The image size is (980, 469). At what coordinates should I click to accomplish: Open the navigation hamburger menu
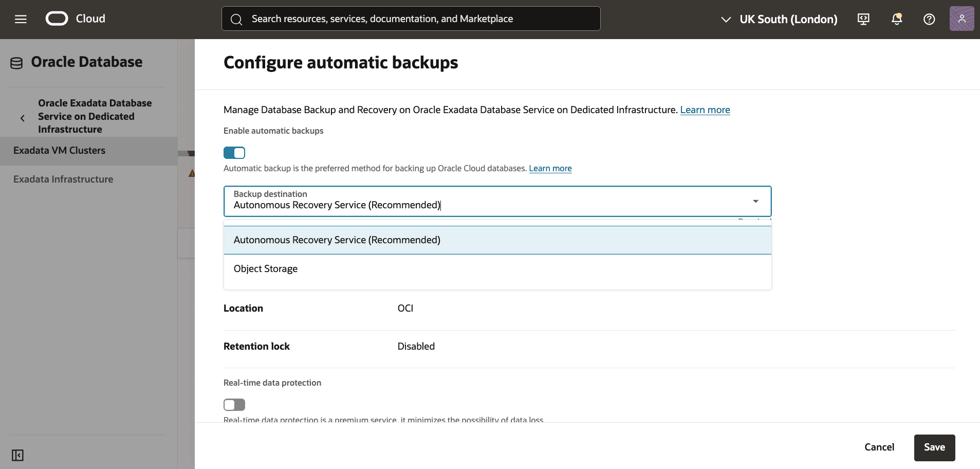pyautogui.click(x=21, y=19)
